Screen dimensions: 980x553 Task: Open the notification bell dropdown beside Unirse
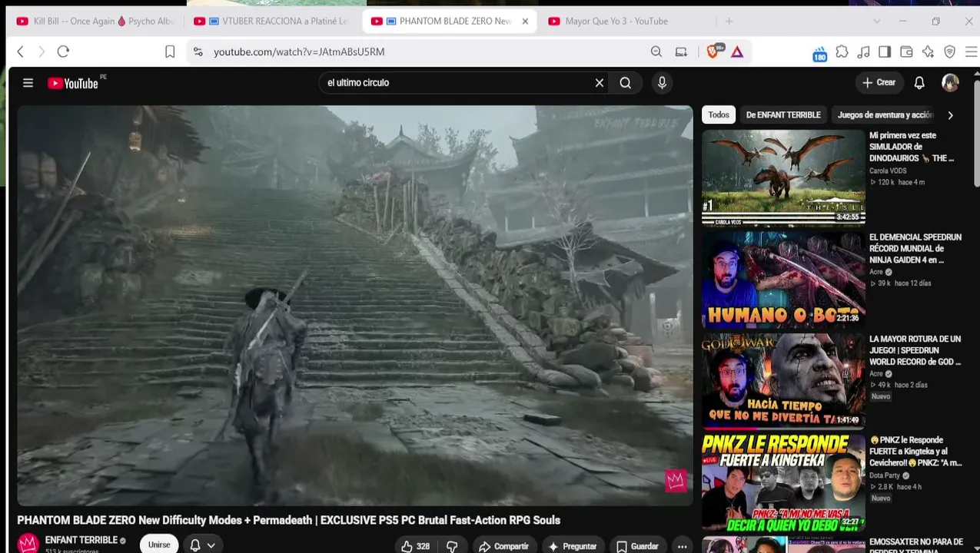202,545
